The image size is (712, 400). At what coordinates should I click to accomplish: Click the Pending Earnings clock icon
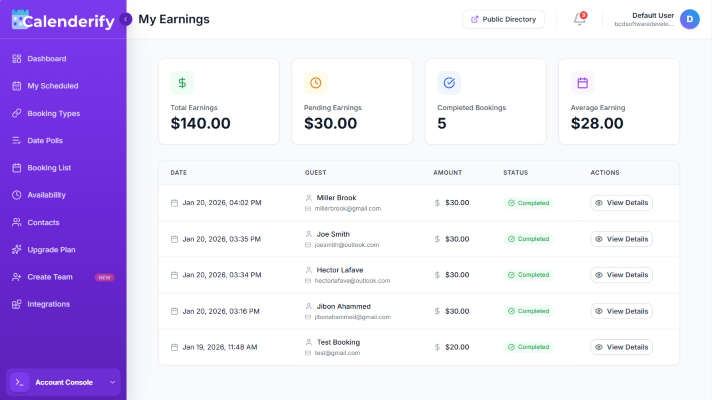[x=315, y=83]
